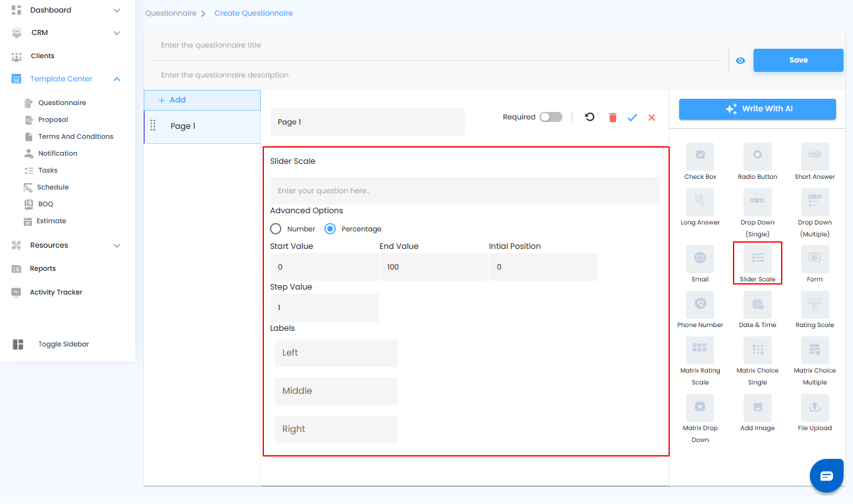Preview questionnaire with the eye icon
This screenshot has width=853, height=504.
pyautogui.click(x=740, y=61)
